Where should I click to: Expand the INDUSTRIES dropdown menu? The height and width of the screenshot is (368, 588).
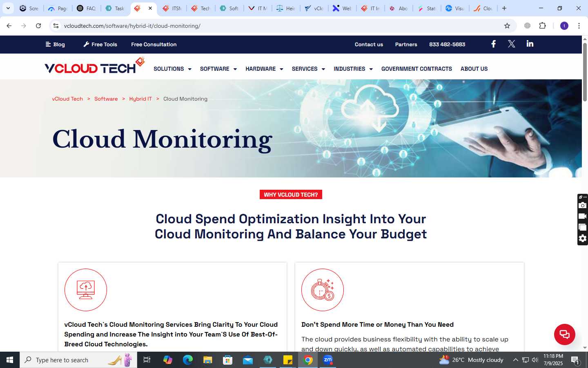[x=353, y=69]
